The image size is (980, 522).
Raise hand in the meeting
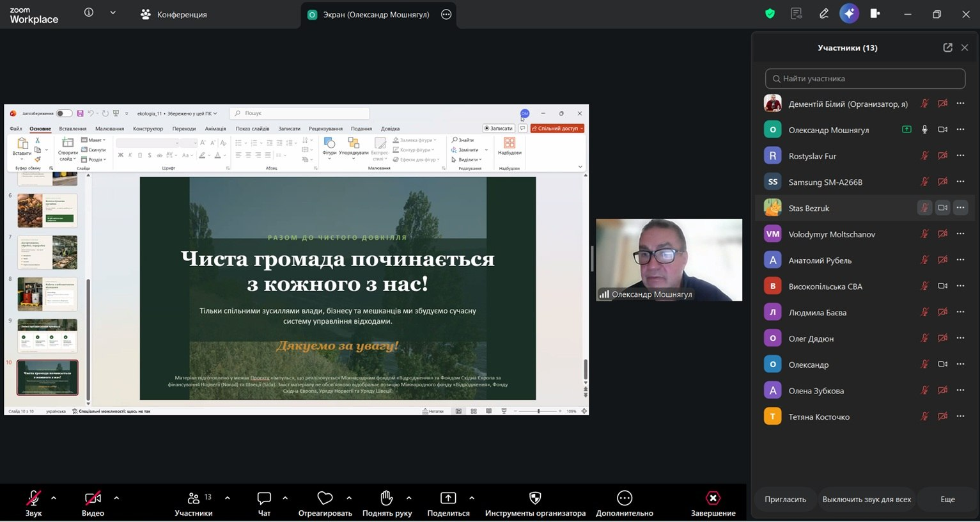coord(387,503)
